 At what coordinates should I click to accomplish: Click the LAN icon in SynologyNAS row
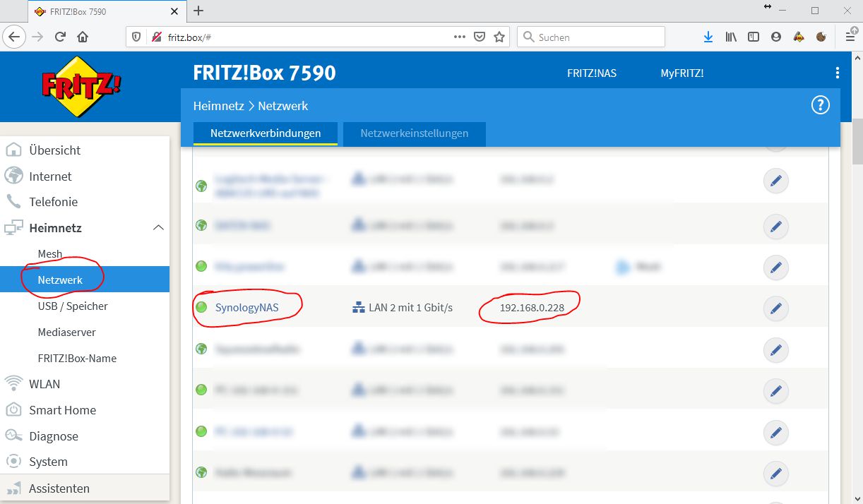pyautogui.click(x=358, y=308)
